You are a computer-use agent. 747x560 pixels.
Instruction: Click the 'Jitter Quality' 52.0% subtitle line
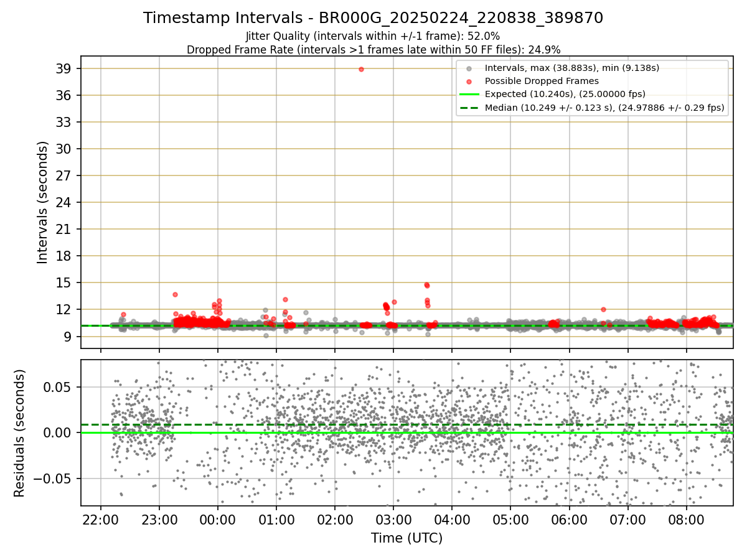point(373,36)
